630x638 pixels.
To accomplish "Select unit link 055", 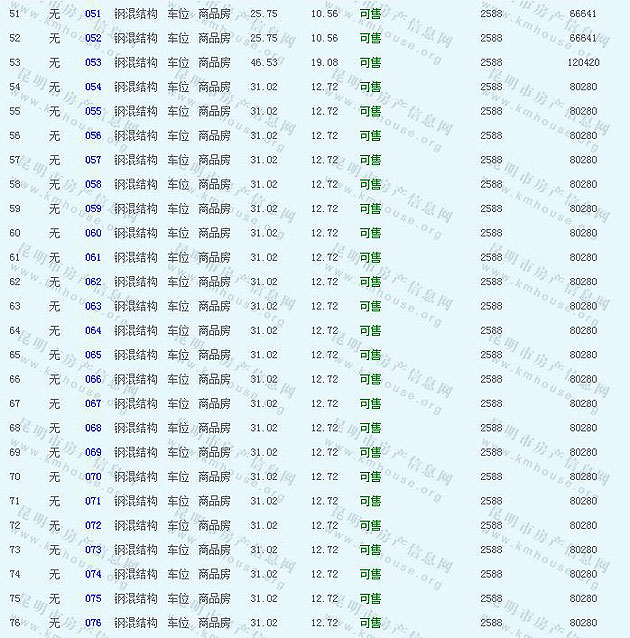I will point(93,111).
